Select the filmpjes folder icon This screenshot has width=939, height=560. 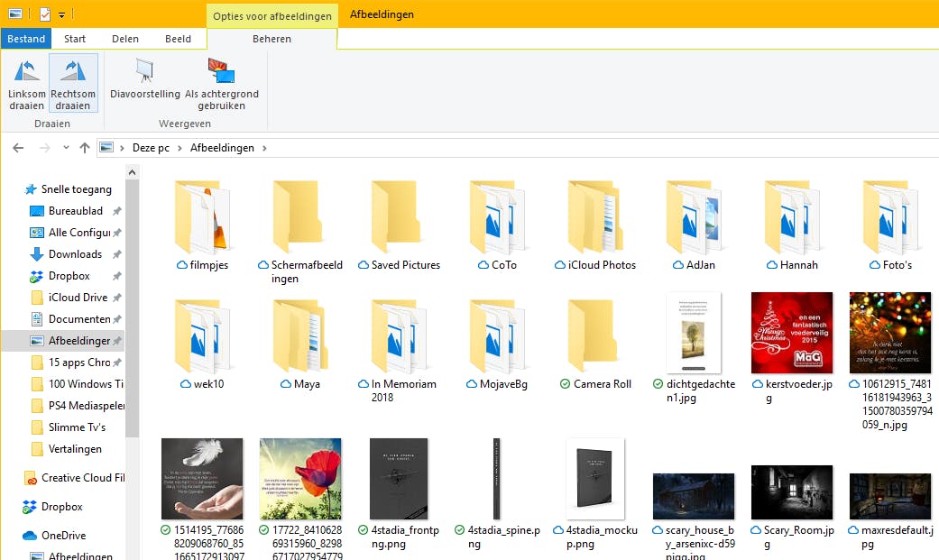pyautogui.click(x=202, y=216)
